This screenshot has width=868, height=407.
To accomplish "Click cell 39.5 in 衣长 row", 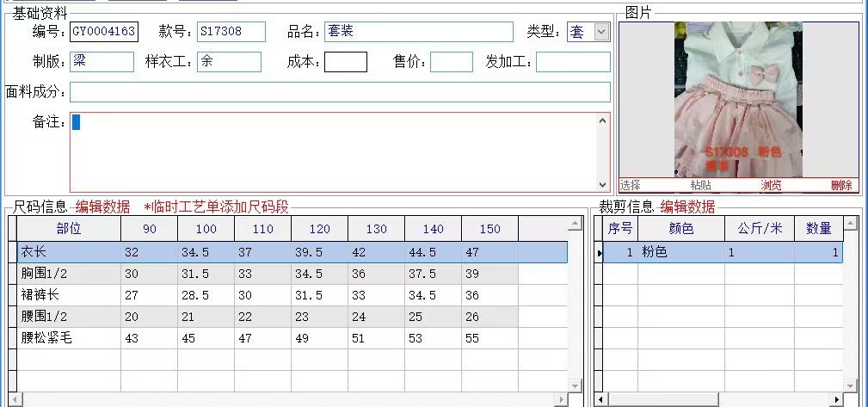I will 319,252.
